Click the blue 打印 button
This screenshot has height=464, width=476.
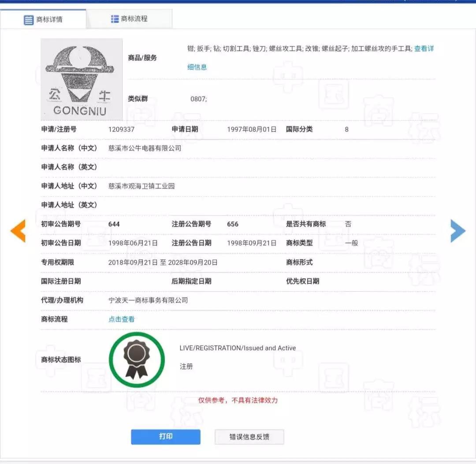click(x=166, y=437)
